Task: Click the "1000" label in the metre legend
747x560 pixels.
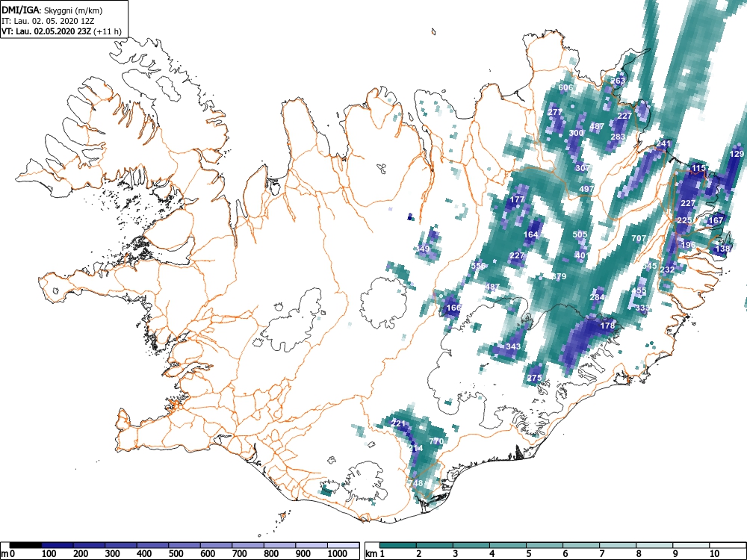Action: click(x=338, y=554)
